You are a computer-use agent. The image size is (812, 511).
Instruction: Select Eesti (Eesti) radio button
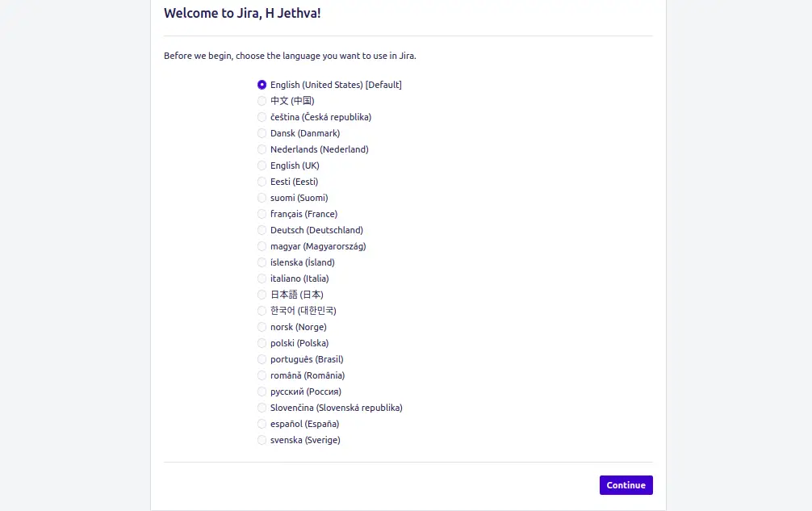pos(262,182)
